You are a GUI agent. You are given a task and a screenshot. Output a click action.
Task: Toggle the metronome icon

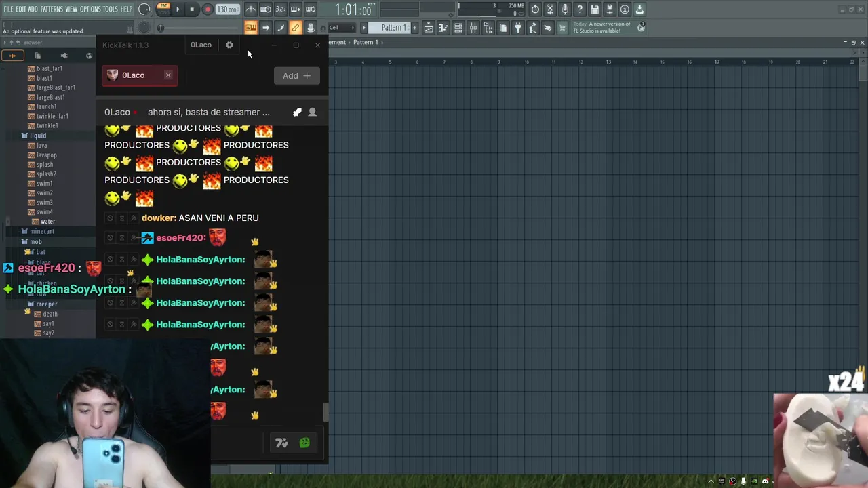pyautogui.click(x=251, y=9)
